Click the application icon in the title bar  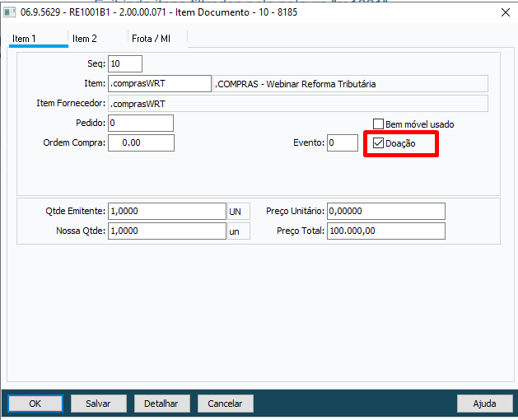click(9, 12)
